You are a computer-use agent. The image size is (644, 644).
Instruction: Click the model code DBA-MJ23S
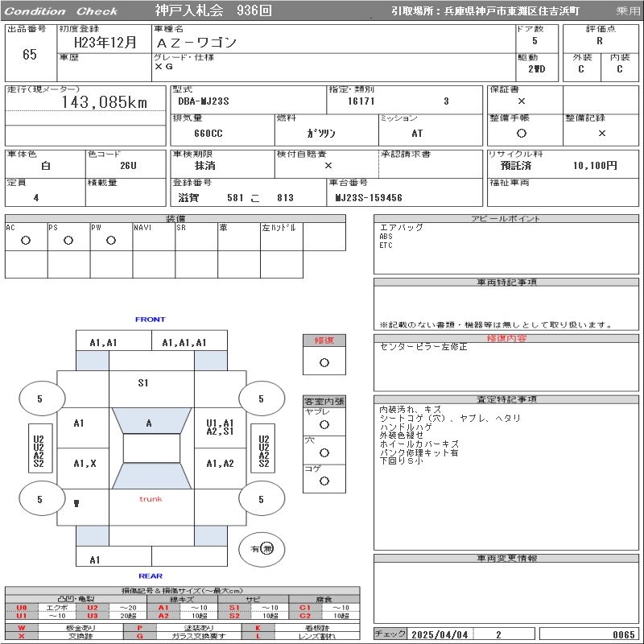[x=204, y=101]
